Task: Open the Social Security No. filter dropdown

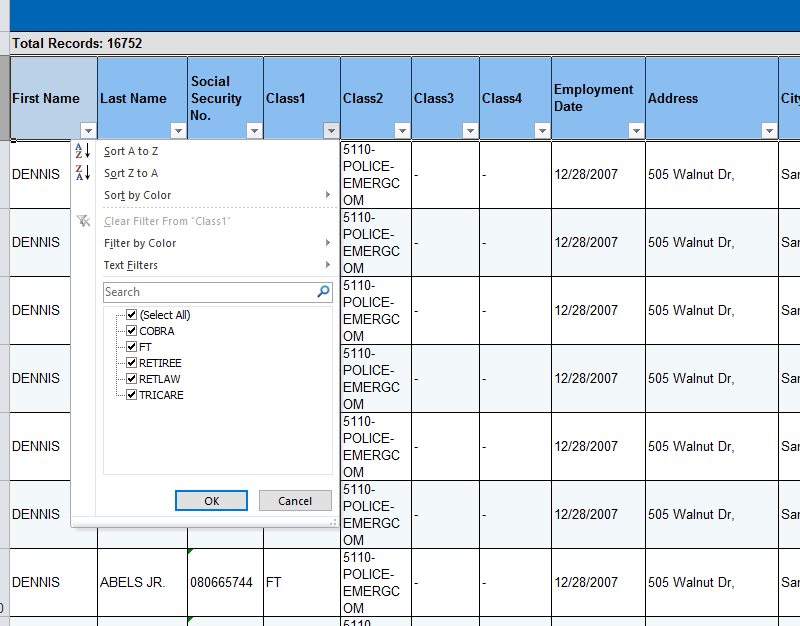Action: coord(254,131)
